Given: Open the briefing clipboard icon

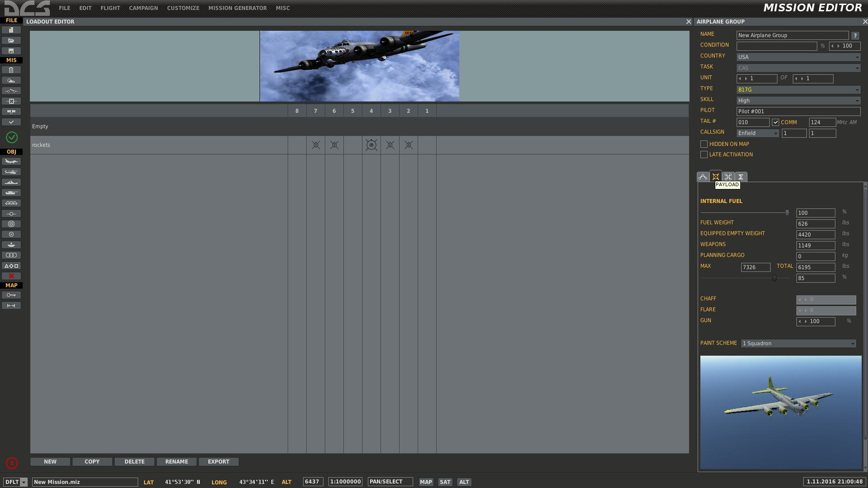Looking at the screenshot, I should pyautogui.click(x=11, y=70).
